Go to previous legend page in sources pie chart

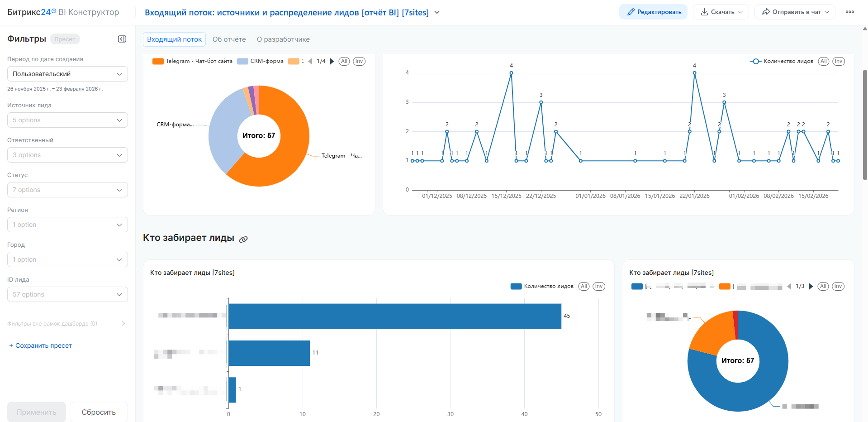click(x=310, y=62)
